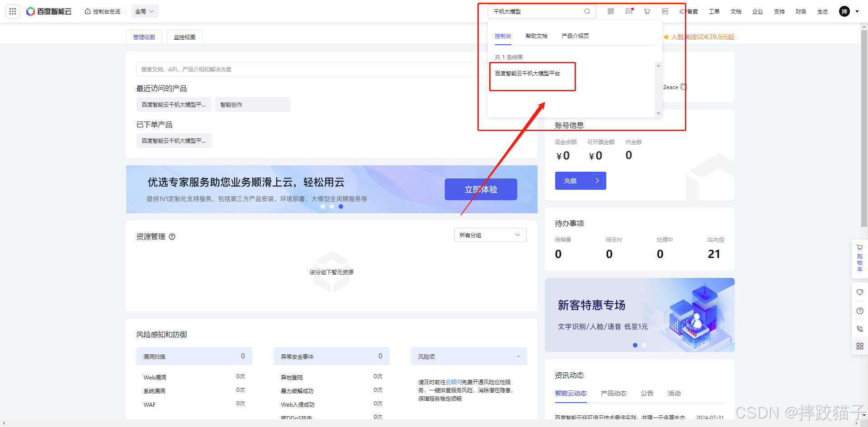The image size is (868, 427).
Task: Open the 新客特惠专场 promo banner
Action: pyautogui.click(x=640, y=315)
